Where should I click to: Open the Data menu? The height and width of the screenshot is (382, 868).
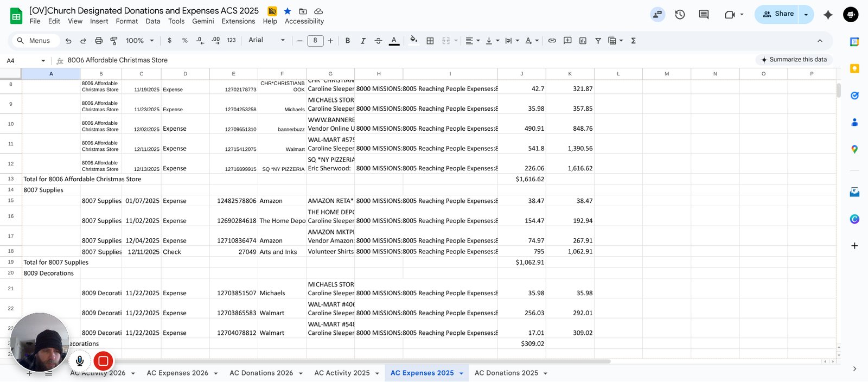153,22
